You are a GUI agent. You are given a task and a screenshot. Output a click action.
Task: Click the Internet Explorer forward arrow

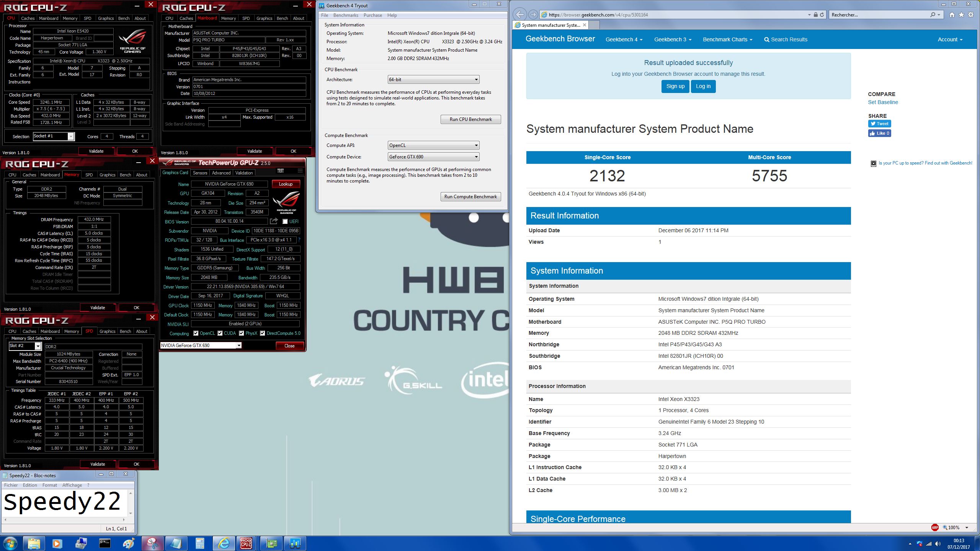[532, 15]
